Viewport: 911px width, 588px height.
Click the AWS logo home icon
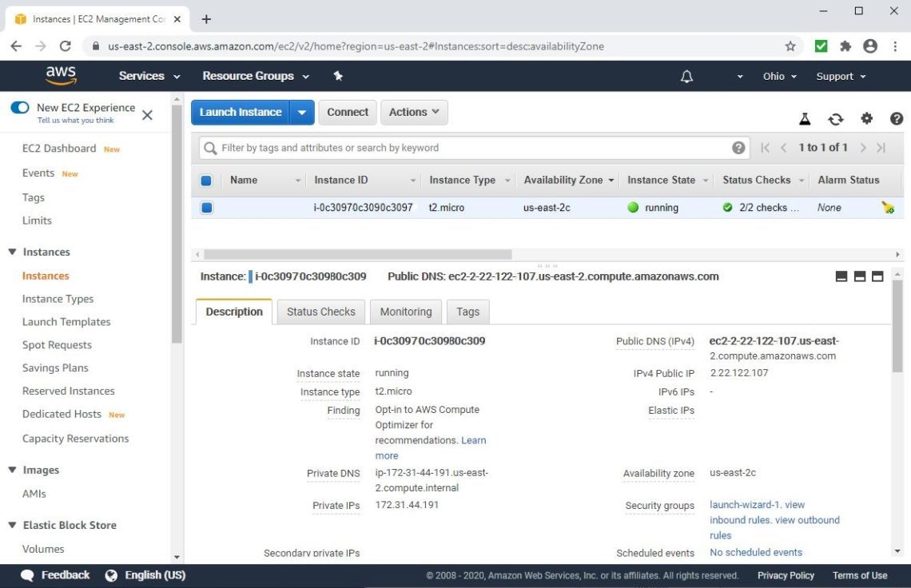(61, 76)
